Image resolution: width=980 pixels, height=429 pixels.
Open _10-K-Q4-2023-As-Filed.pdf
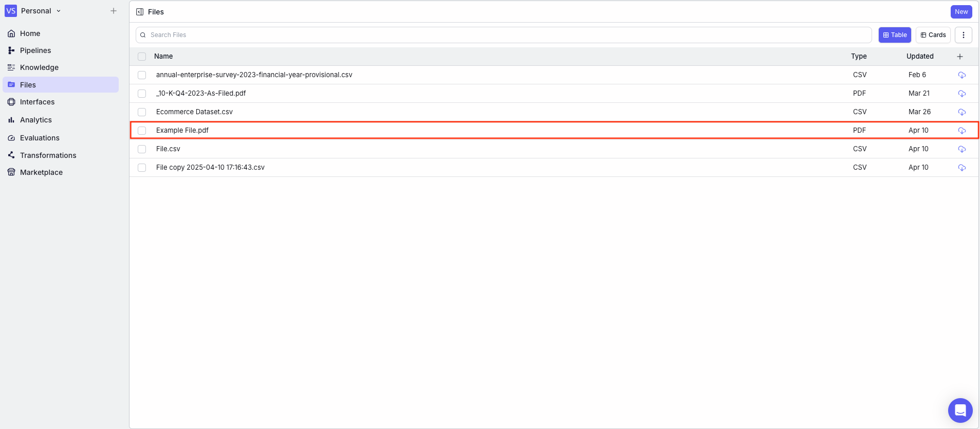coord(201,94)
